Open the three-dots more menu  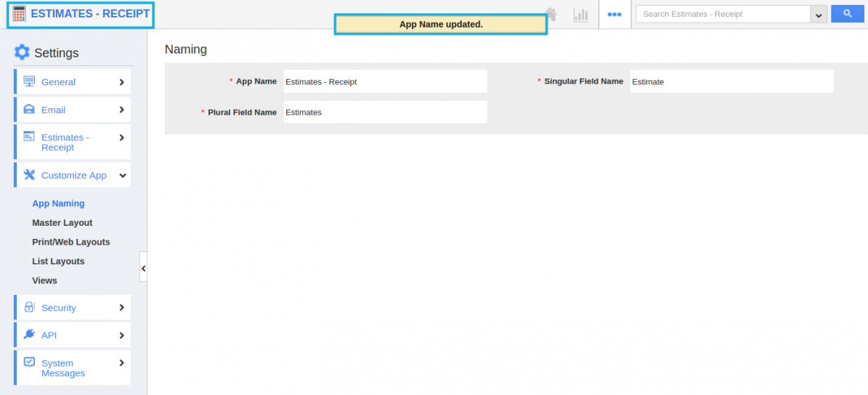pos(615,15)
